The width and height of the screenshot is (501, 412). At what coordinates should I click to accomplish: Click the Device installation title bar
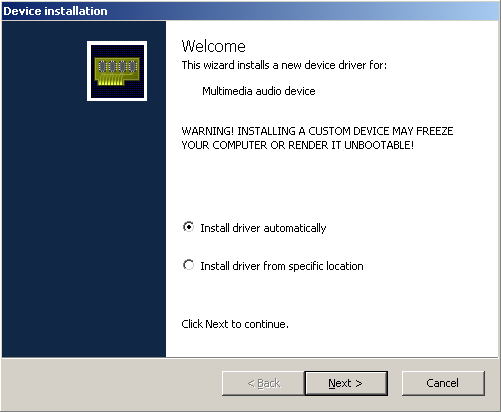[x=250, y=11]
